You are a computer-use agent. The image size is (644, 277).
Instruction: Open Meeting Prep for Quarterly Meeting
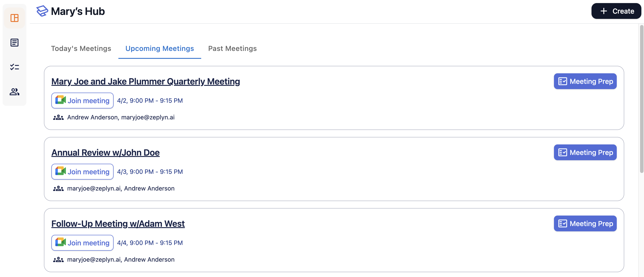point(585,81)
